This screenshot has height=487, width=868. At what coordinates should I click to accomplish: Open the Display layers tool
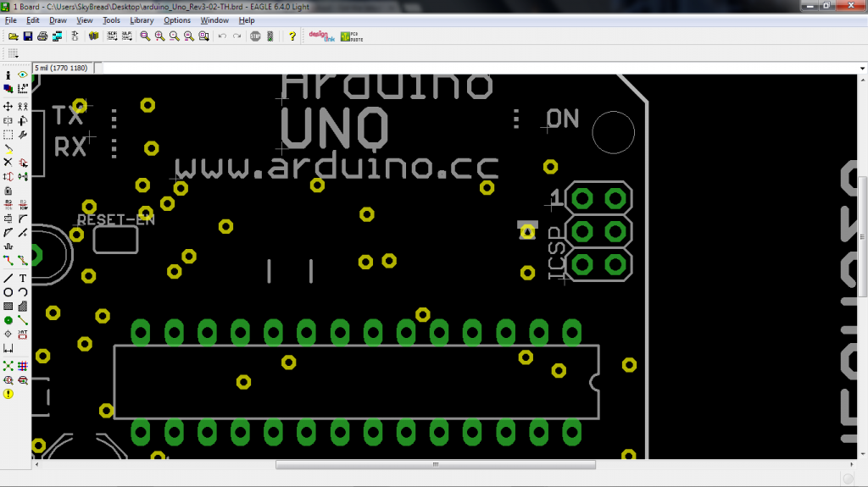point(8,89)
